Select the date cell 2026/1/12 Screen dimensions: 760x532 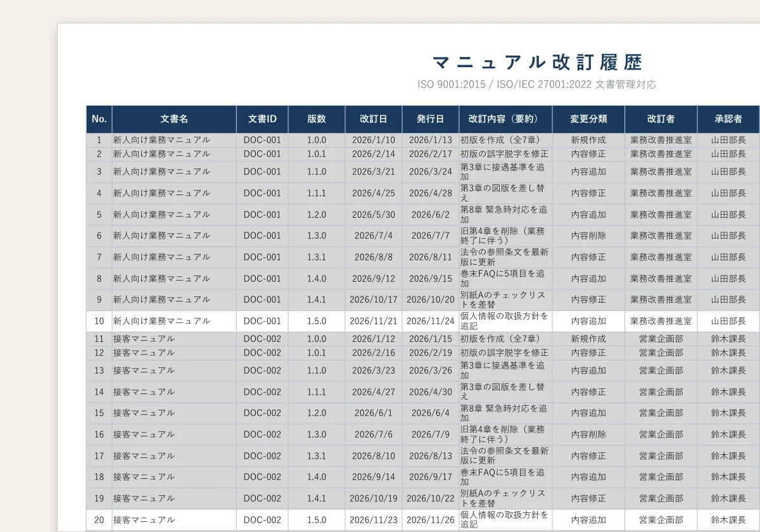coord(374,339)
